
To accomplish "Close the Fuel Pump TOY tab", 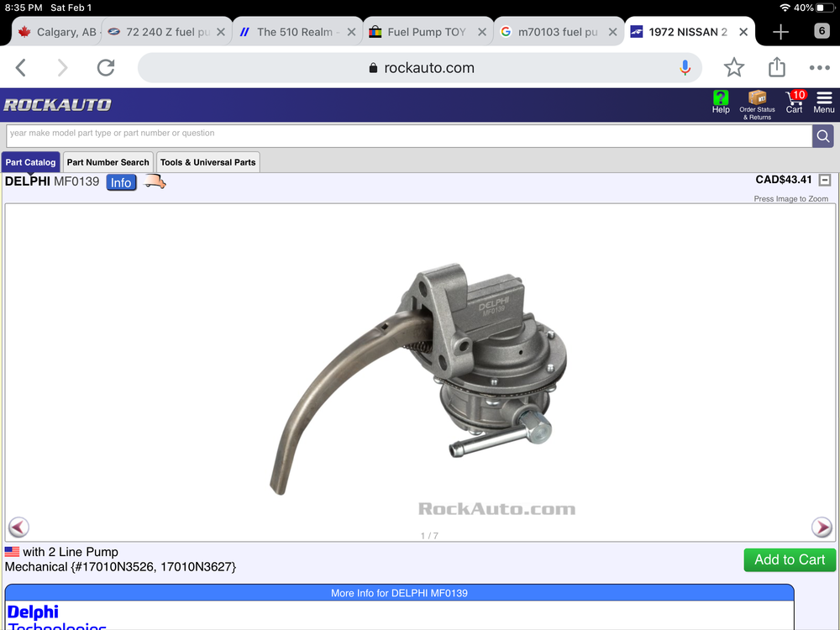I will pyautogui.click(x=482, y=32).
